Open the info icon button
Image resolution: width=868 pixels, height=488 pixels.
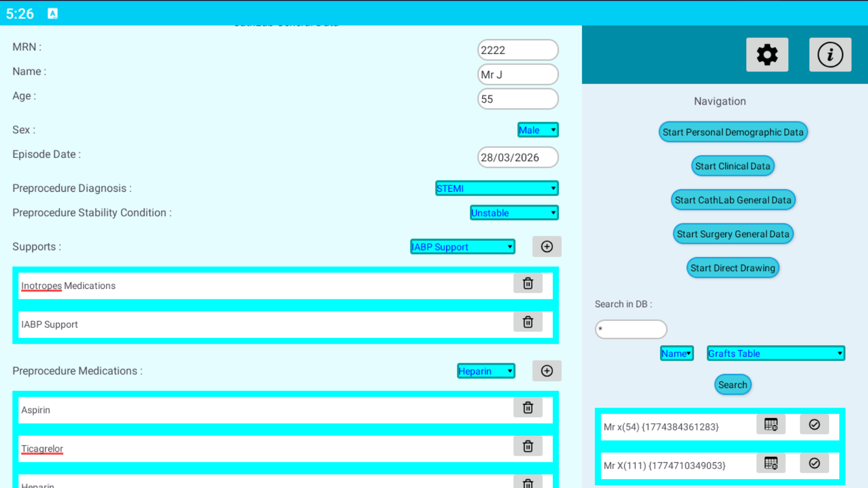pos(830,54)
